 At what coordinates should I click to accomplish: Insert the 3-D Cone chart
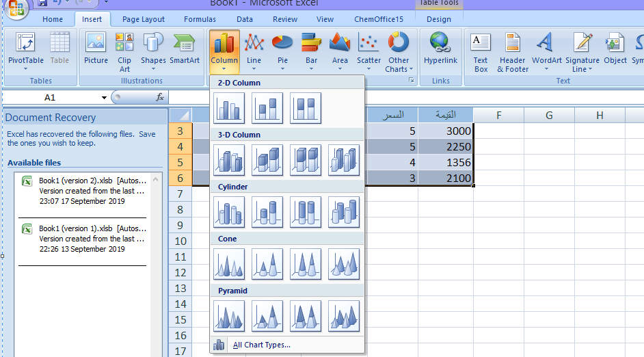coord(344,264)
